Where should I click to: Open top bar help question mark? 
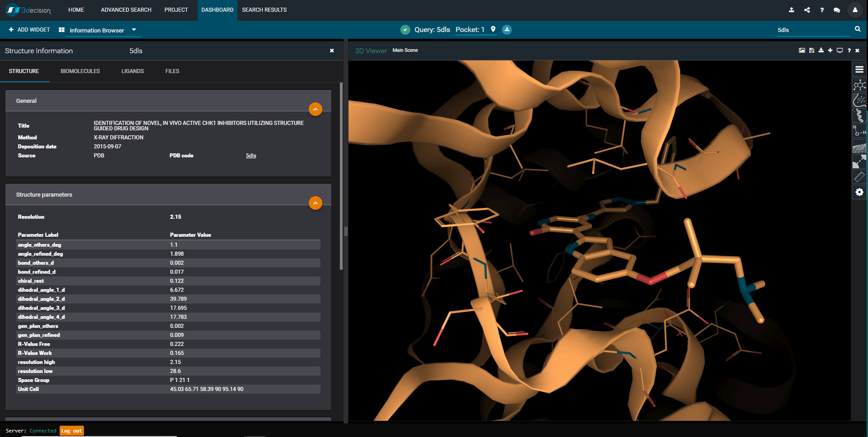click(x=822, y=10)
